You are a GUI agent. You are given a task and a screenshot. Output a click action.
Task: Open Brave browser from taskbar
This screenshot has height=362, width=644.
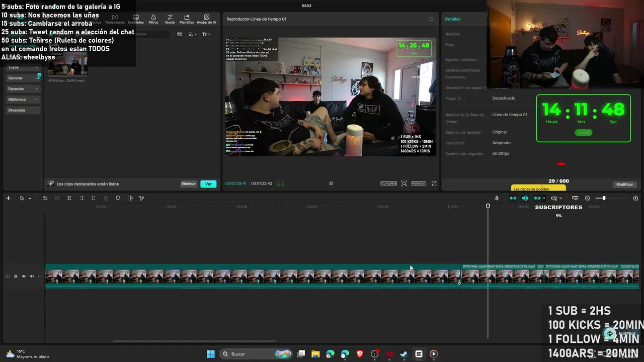360,354
